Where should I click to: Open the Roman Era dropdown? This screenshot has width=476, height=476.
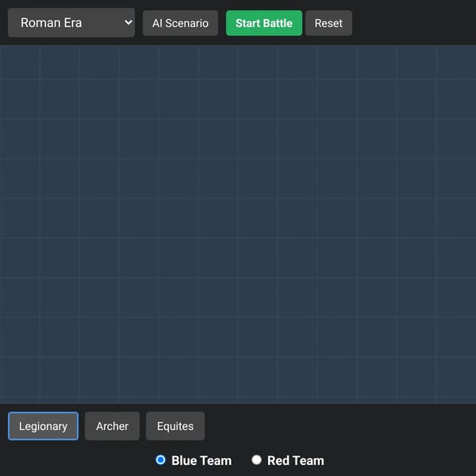point(71,23)
